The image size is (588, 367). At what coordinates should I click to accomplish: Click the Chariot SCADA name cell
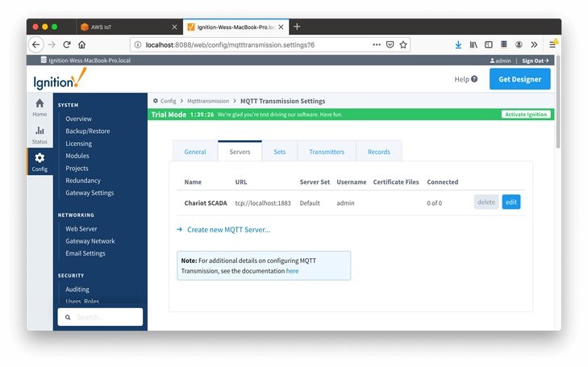[x=206, y=203]
